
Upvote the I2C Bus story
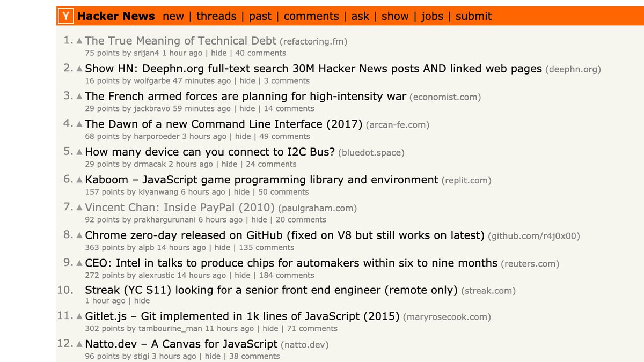click(x=79, y=152)
